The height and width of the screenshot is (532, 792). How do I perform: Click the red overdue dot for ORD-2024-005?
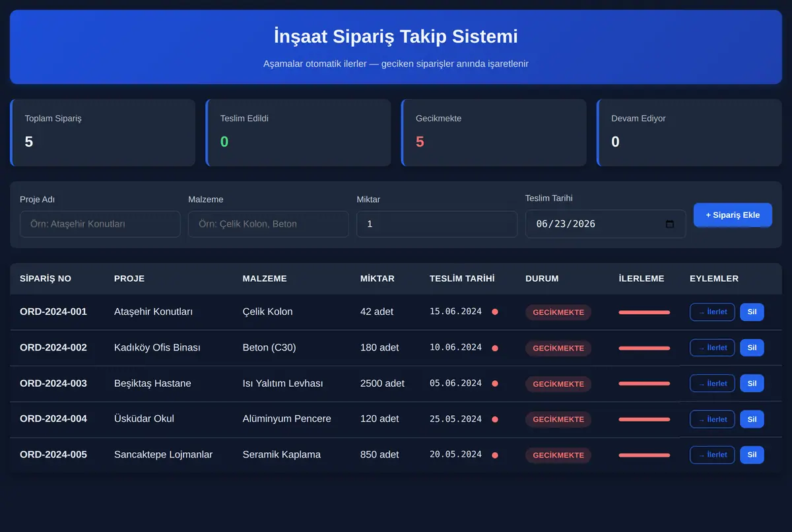(x=495, y=455)
